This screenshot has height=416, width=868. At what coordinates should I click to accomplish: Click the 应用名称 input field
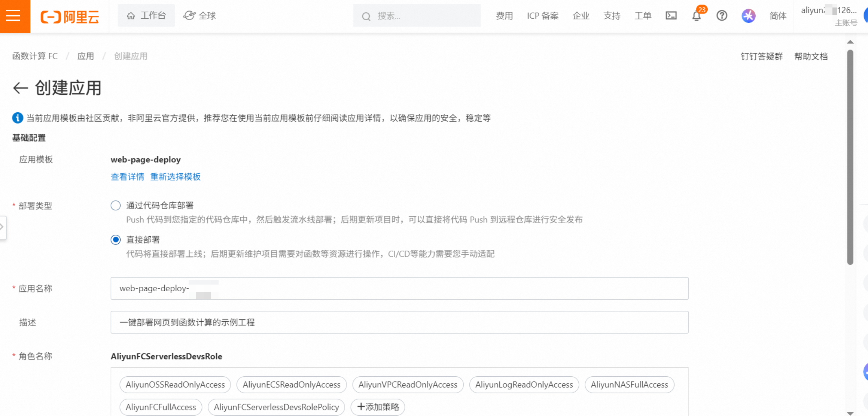[x=399, y=288]
